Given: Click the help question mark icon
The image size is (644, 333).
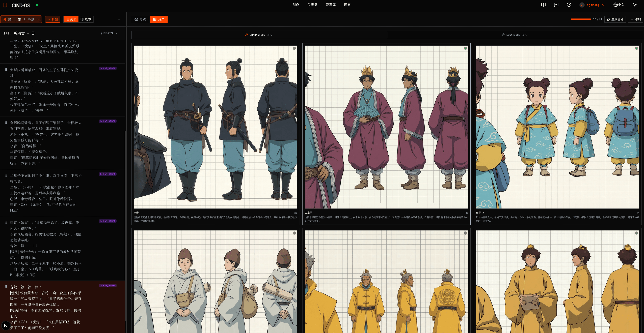Looking at the screenshot, I should [x=569, y=5].
